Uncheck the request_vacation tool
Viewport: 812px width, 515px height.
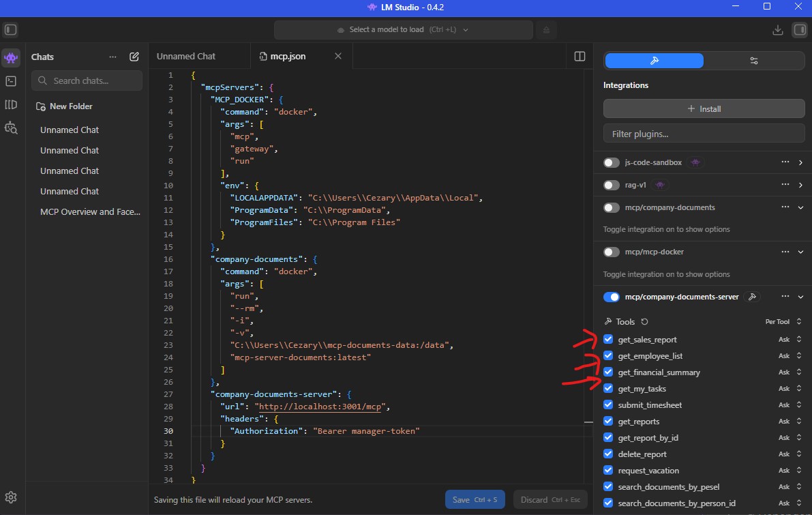coord(608,471)
